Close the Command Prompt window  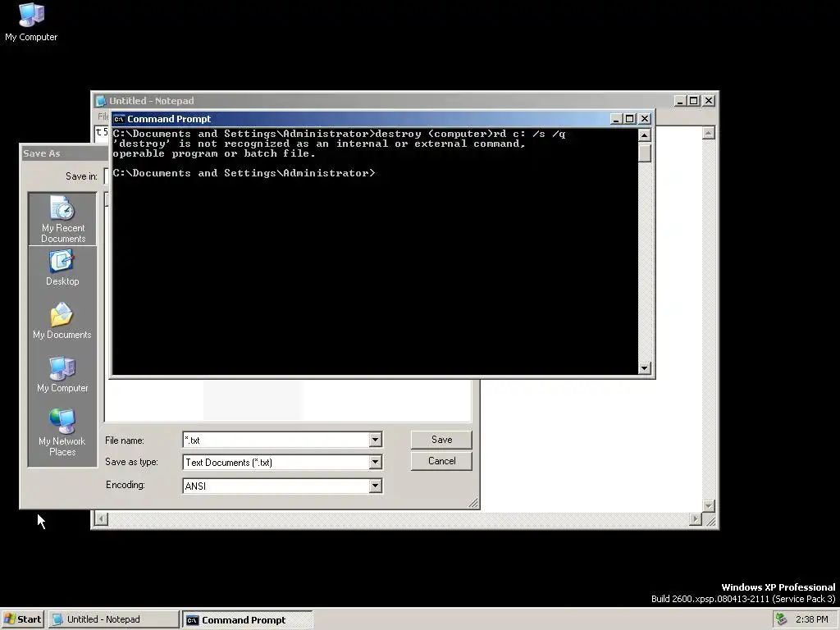[x=645, y=119]
